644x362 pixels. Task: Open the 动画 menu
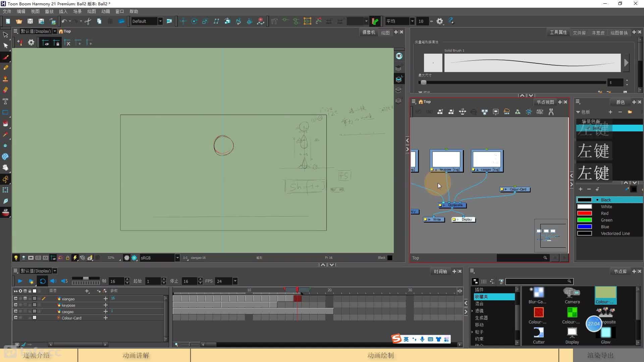106,11
